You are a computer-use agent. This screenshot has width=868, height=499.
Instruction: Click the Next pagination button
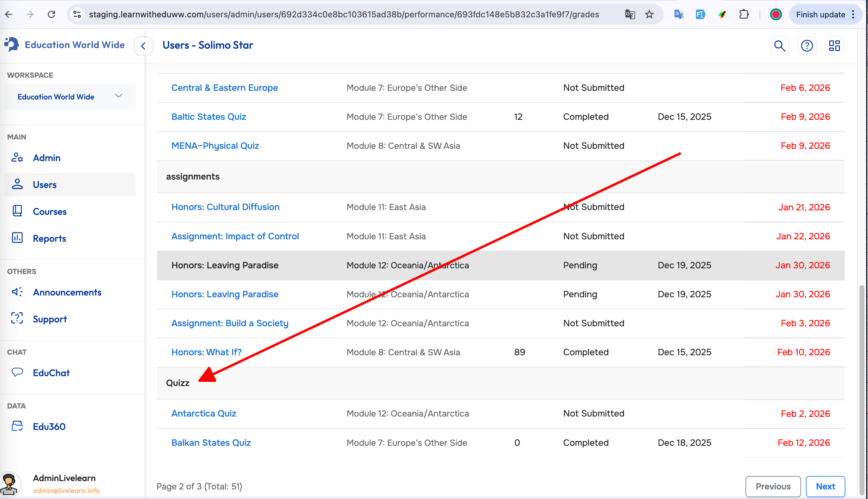click(825, 486)
